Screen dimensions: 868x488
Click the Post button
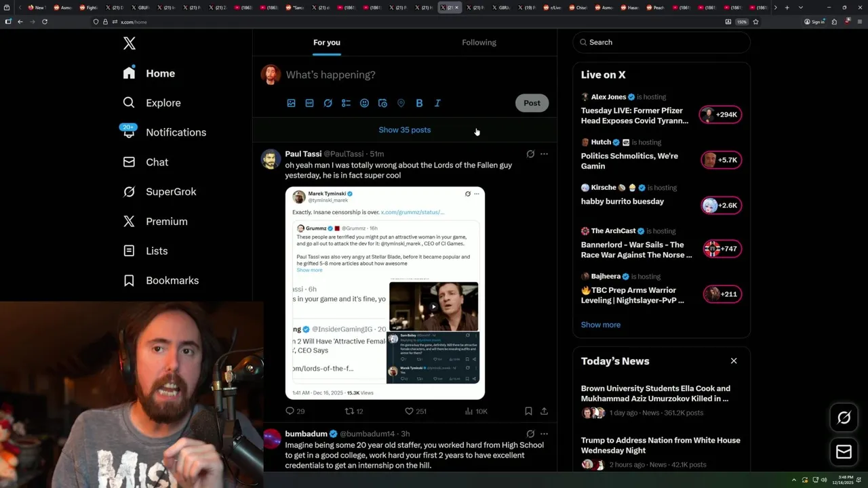point(532,103)
